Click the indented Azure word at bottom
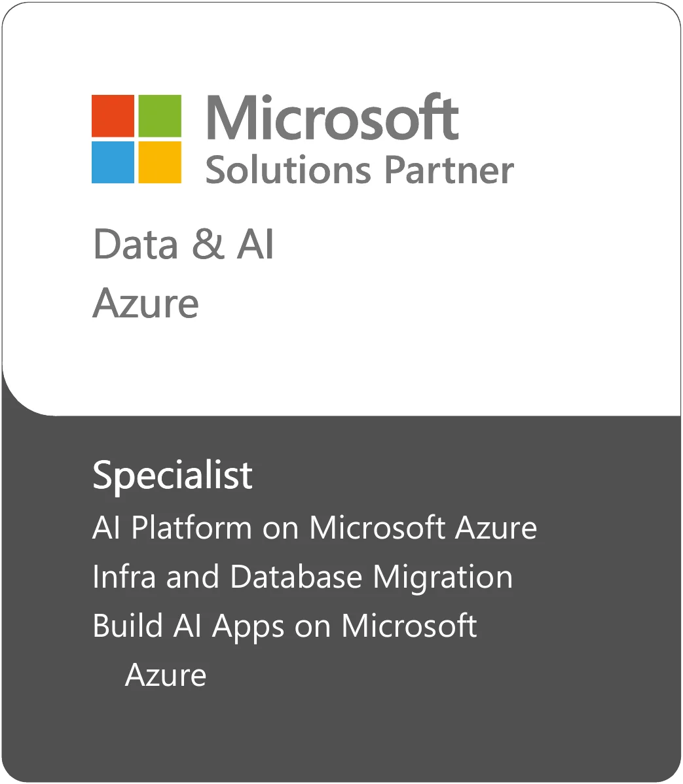The image size is (683, 784). [166, 675]
